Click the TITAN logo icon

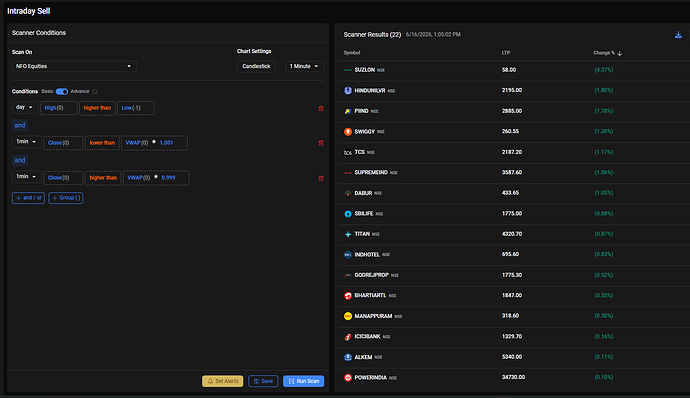348,234
